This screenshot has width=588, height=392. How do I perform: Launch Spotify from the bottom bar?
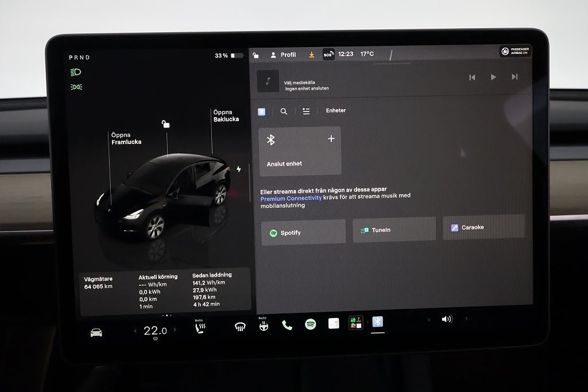tap(311, 324)
